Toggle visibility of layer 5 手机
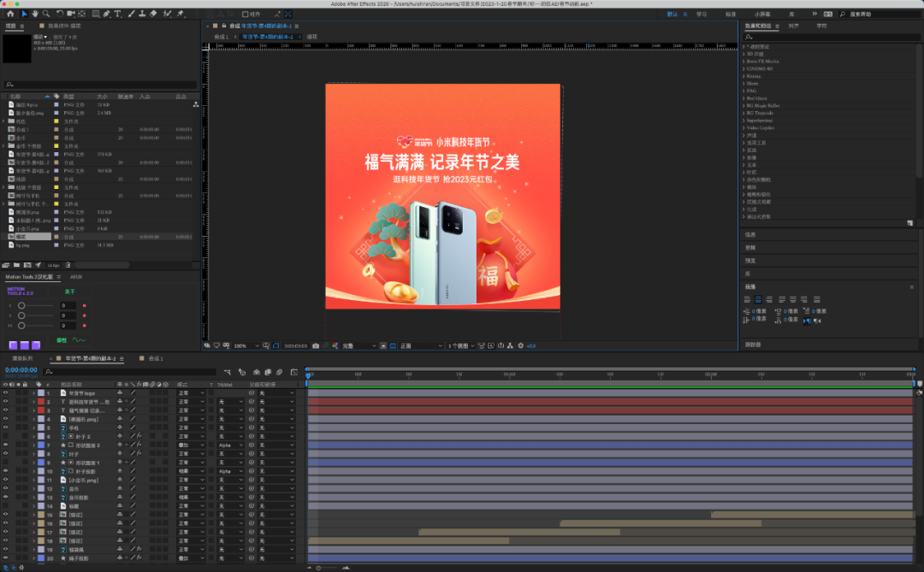 pos(6,428)
